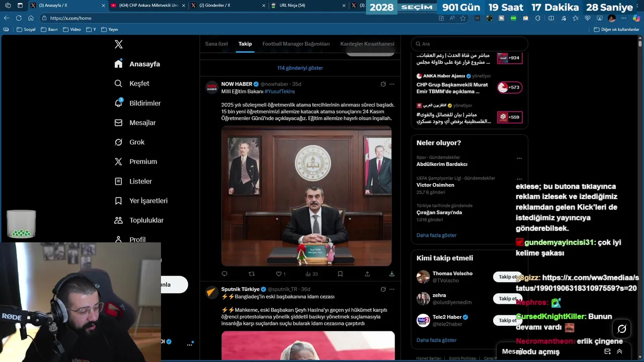Open Sputnik Türkiye profile name
This screenshot has width=644, height=362.
pos(240,289)
